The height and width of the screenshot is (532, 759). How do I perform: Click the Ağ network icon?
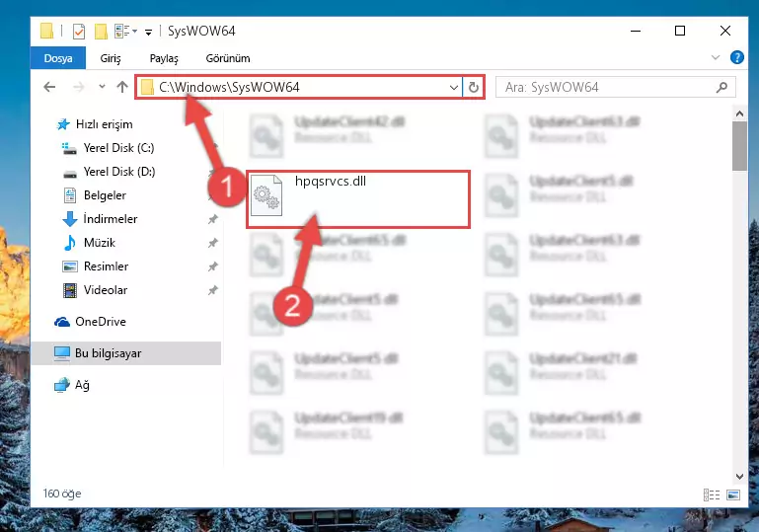(x=62, y=385)
